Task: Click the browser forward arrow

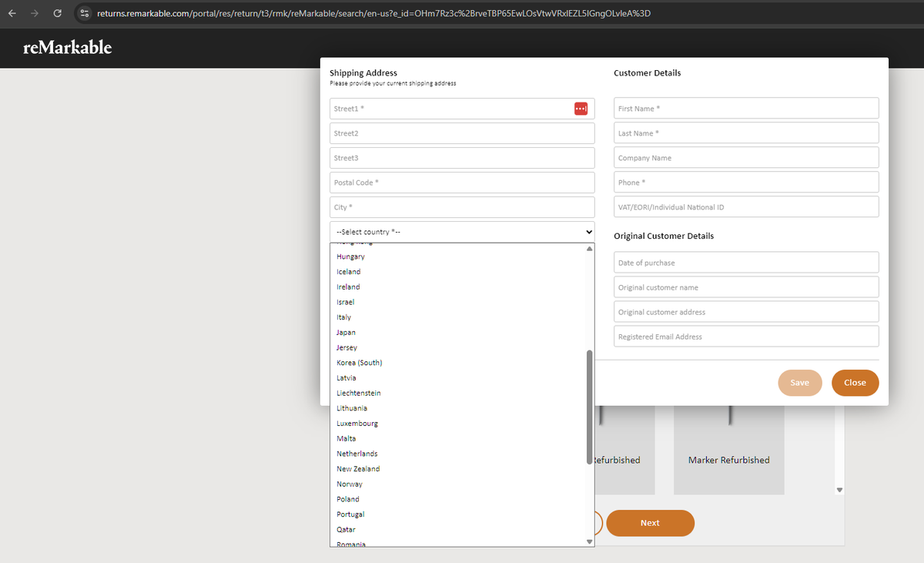Action: tap(35, 14)
